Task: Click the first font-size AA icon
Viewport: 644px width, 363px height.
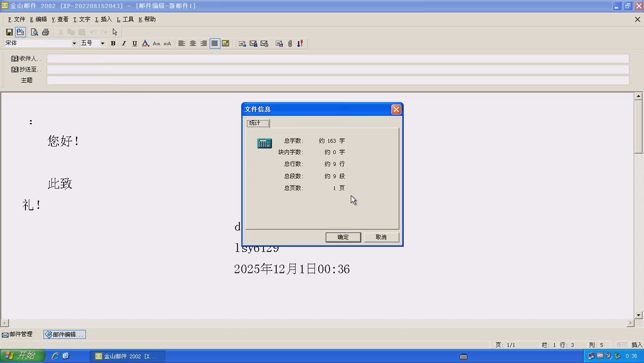Action: (156, 43)
